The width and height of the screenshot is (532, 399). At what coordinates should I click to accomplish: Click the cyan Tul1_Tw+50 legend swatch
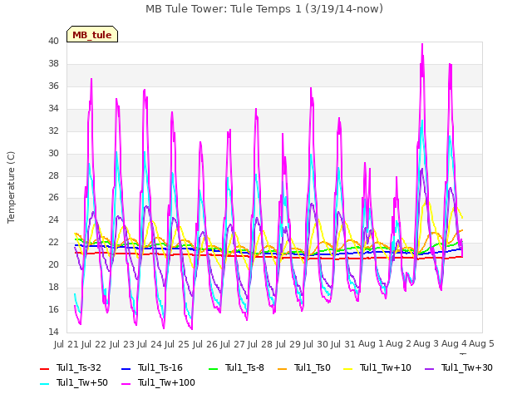[44, 383]
